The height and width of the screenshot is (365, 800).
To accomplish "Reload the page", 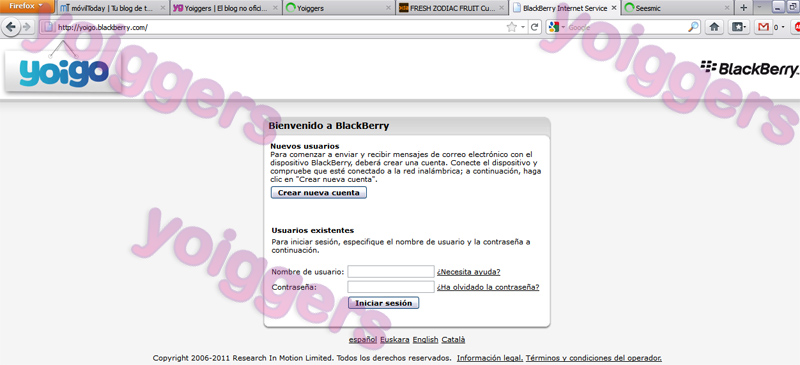I will point(535,28).
